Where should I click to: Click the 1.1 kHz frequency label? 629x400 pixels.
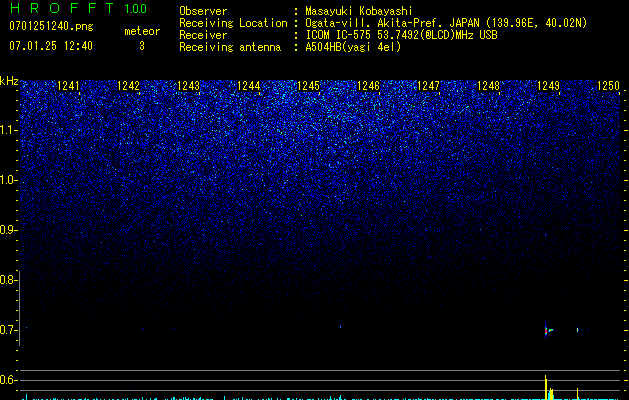[7, 130]
